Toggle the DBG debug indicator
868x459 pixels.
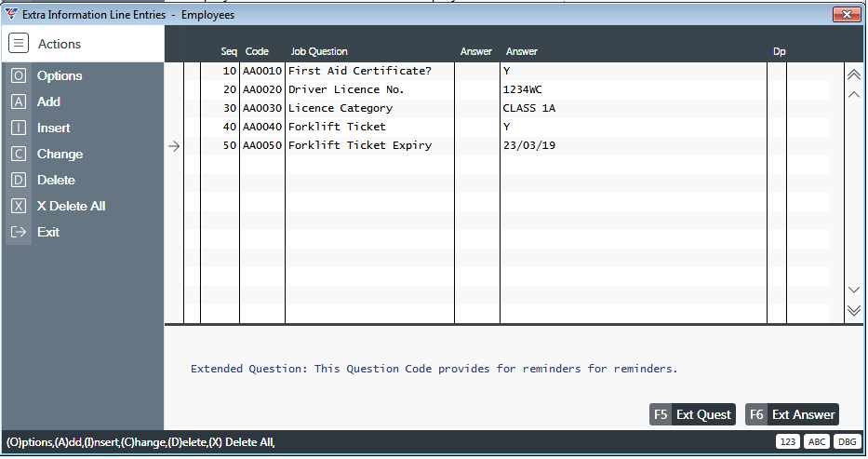click(847, 442)
